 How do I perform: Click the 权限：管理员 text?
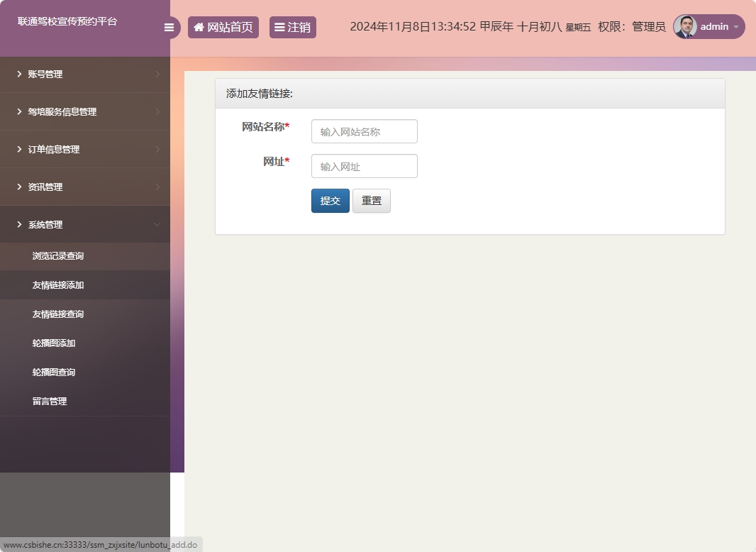click(x=632, y=26)
